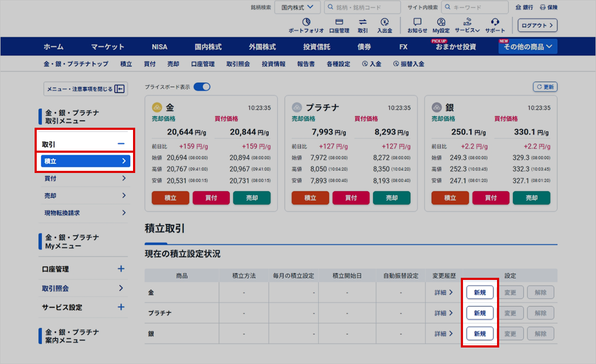Open the 国内株式 search dropdown
The height and width of the screenshot is (364, 596).
click(x=297, y=7)
